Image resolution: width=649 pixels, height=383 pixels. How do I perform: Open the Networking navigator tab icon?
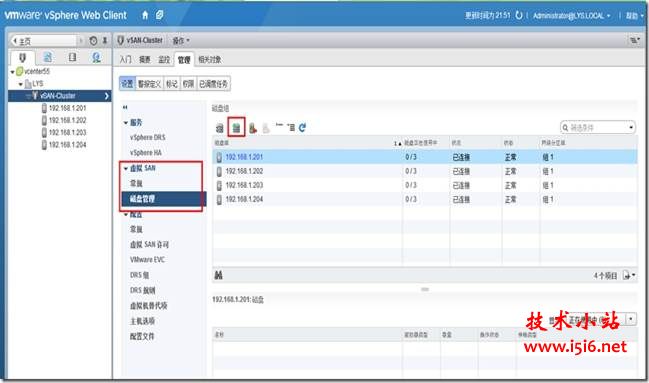(96, 57)
